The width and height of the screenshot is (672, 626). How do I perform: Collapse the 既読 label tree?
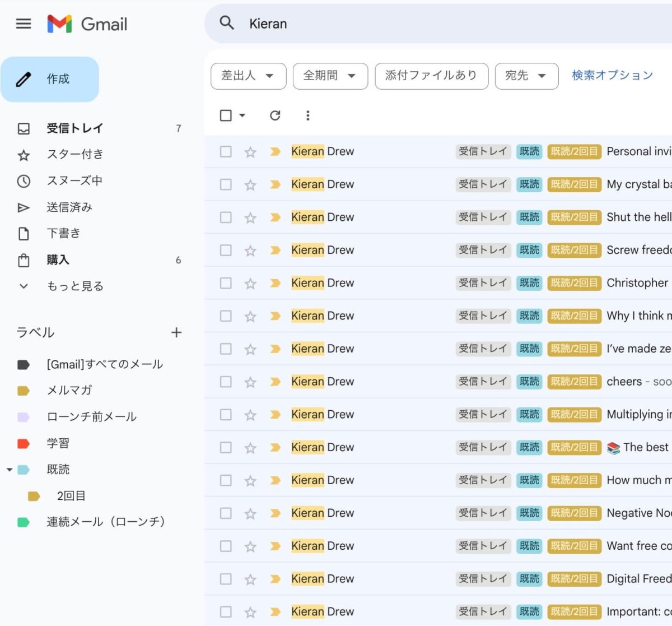tap(10, 470)
